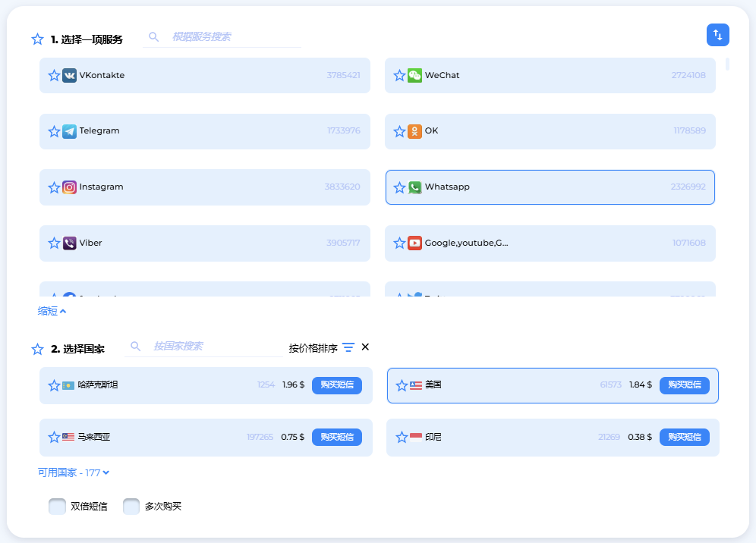Image resolution: width=756 pixels, height=543 pixels.
Task: Click the 根据服务搜索 search field
Action: [222, 37]
